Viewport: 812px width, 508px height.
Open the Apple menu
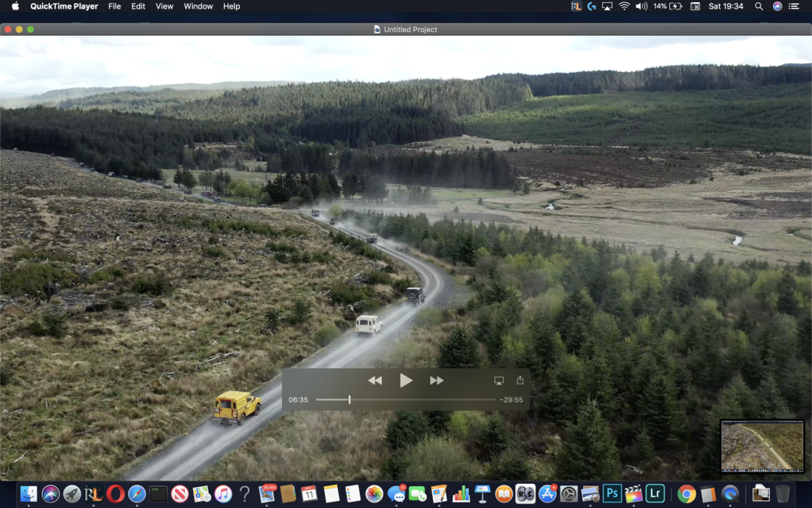pos(15,6)
